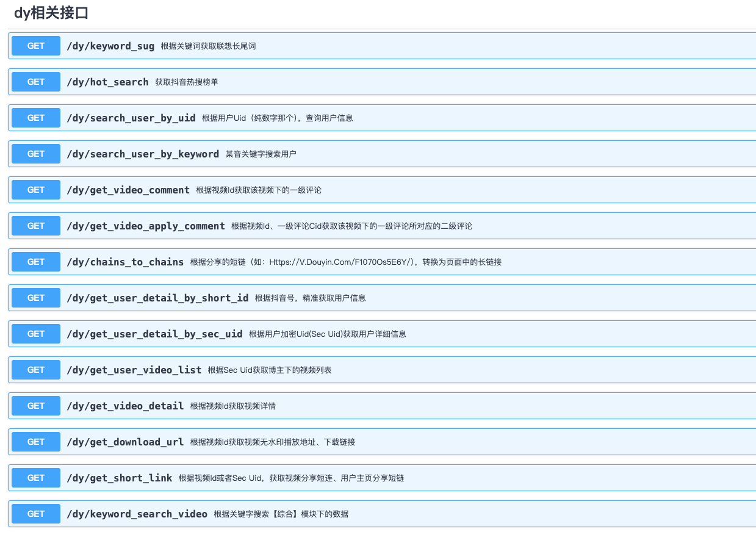
Task: Expand the /dy/search_user_by_keyword endpoint row
Action: pyautogui.click(x=382, y=154)
